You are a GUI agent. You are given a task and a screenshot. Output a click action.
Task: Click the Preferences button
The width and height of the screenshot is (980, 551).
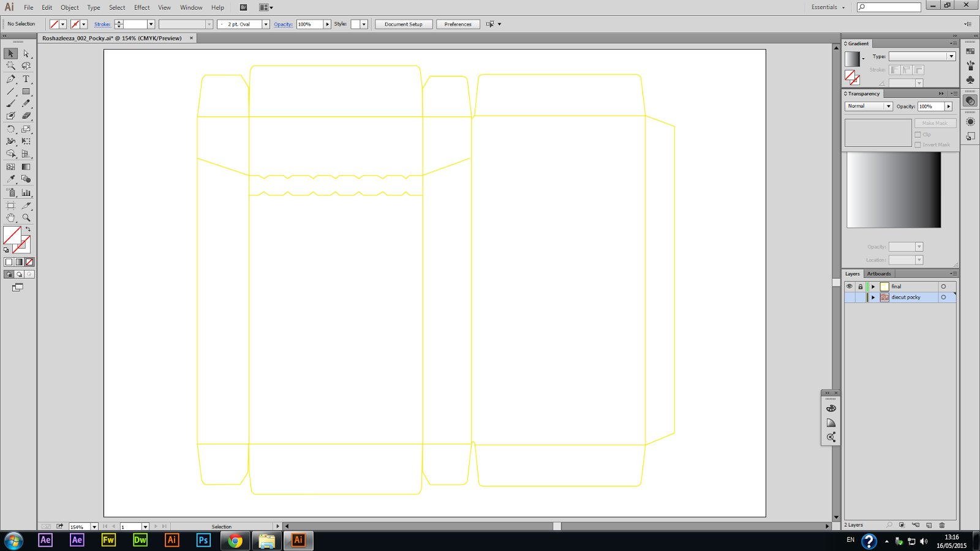458,24
